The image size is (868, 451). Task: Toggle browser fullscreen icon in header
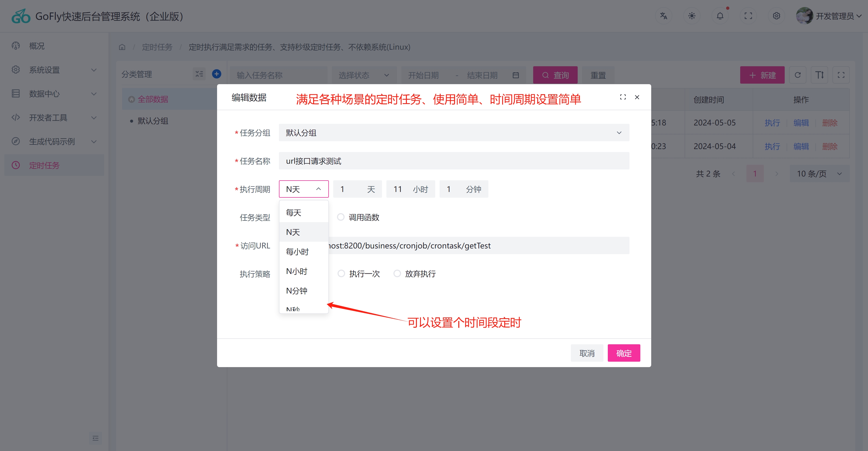coord(748,16)
